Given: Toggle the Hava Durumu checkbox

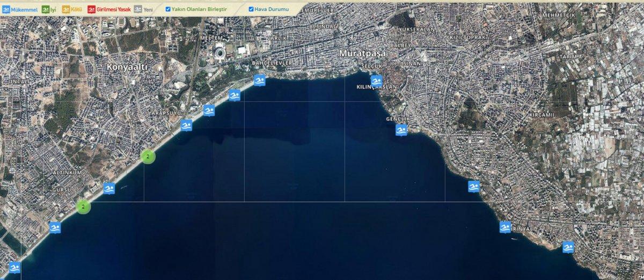Looking at the screenshot, I should [x=251, y=9].
